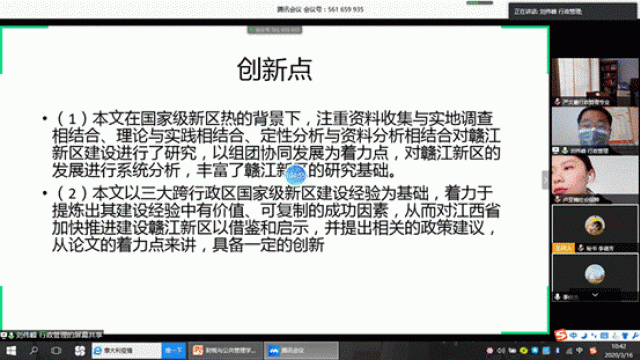Click the blue search button on taskbar
This screenshot has height=360, width=640.
click(174, 350)
